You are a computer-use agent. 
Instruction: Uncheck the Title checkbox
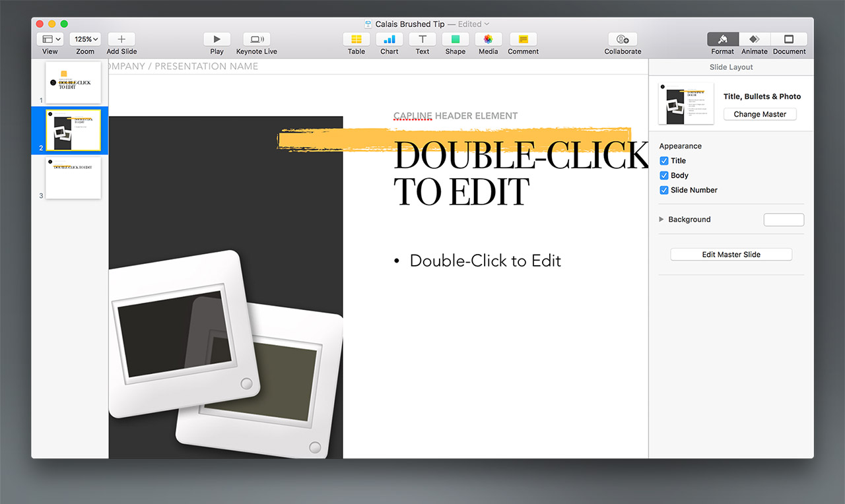click(664, 161)
